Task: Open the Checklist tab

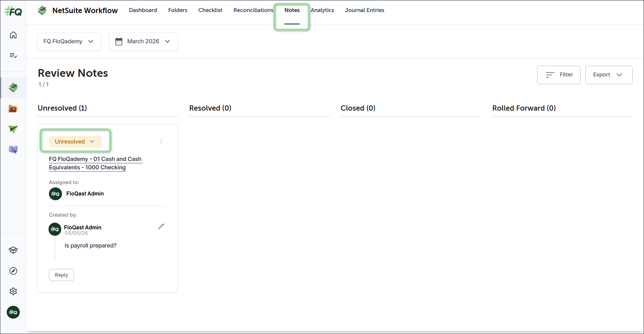Action: click(x=210, y=10)
